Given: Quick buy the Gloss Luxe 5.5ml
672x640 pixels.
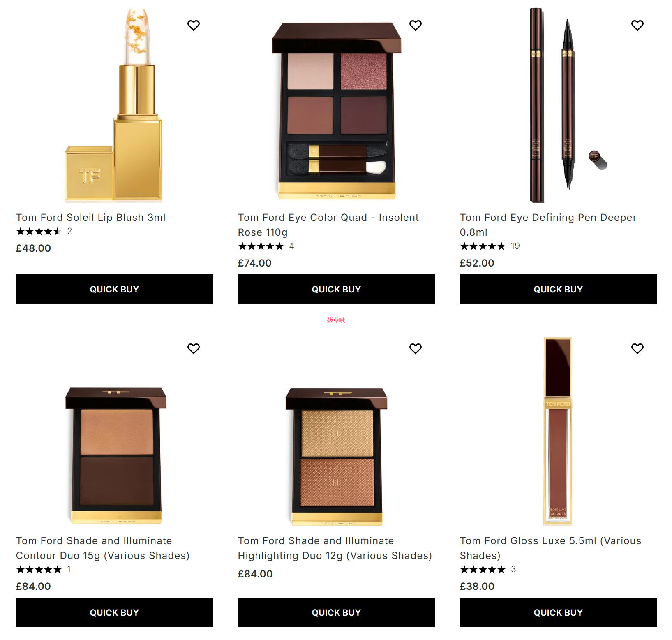Looking at the screenshot, I should [559, 612].
